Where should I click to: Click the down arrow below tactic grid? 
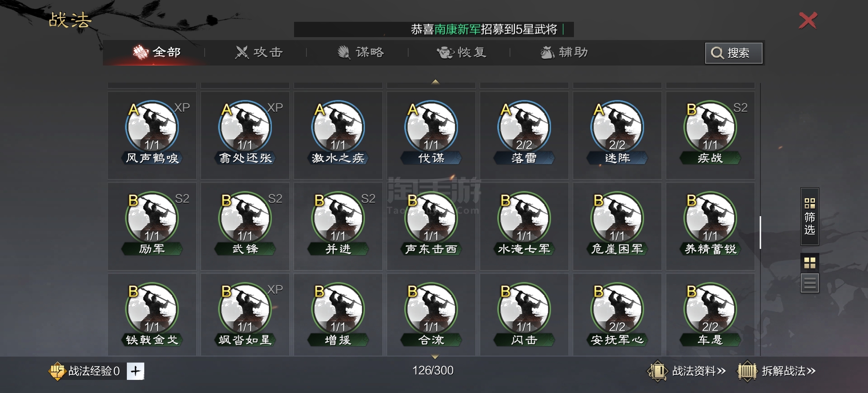[435, 357]
